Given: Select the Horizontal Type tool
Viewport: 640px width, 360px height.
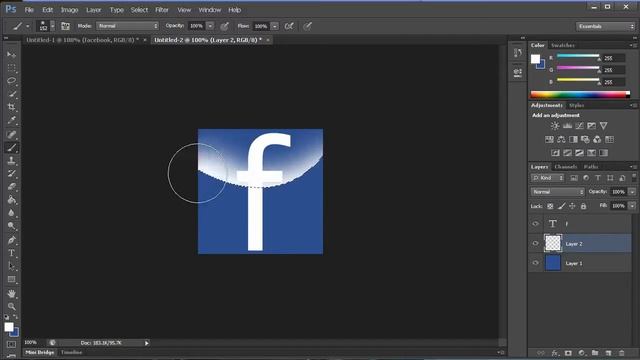Looking at the screenshot, I should coord(11,253).
